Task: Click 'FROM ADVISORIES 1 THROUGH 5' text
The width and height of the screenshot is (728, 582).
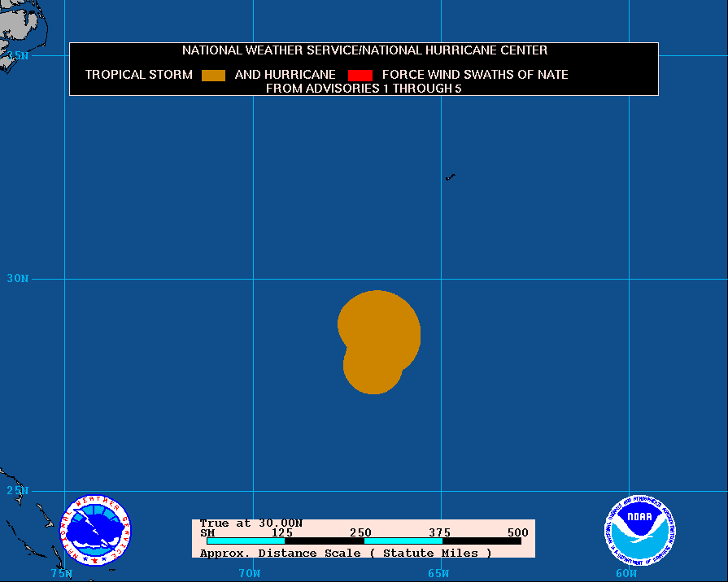Action: tap(364, 88)
